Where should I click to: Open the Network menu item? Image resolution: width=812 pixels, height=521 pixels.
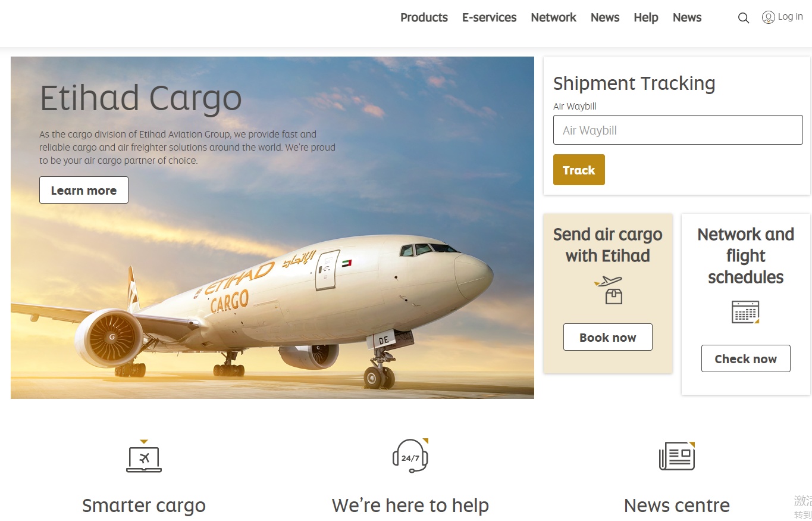(554, 18)
